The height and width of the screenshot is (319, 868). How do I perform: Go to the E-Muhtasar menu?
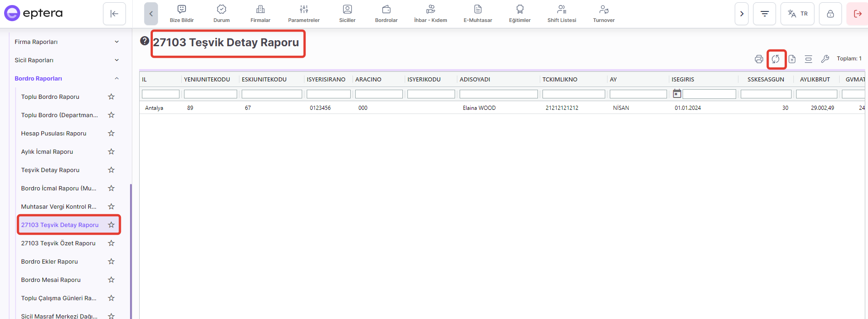(x=477, y=14)
